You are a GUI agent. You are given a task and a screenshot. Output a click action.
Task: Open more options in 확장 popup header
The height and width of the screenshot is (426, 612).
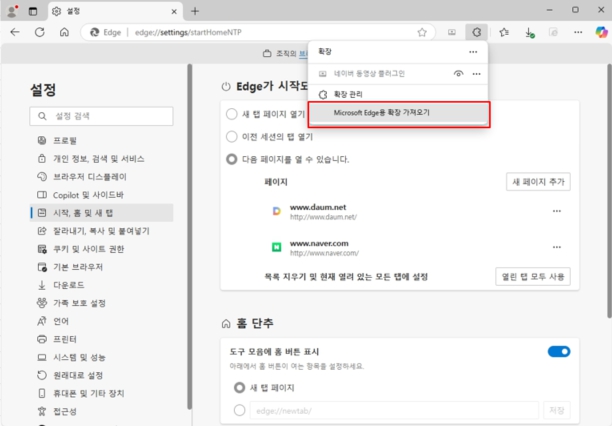pos(473,52)
